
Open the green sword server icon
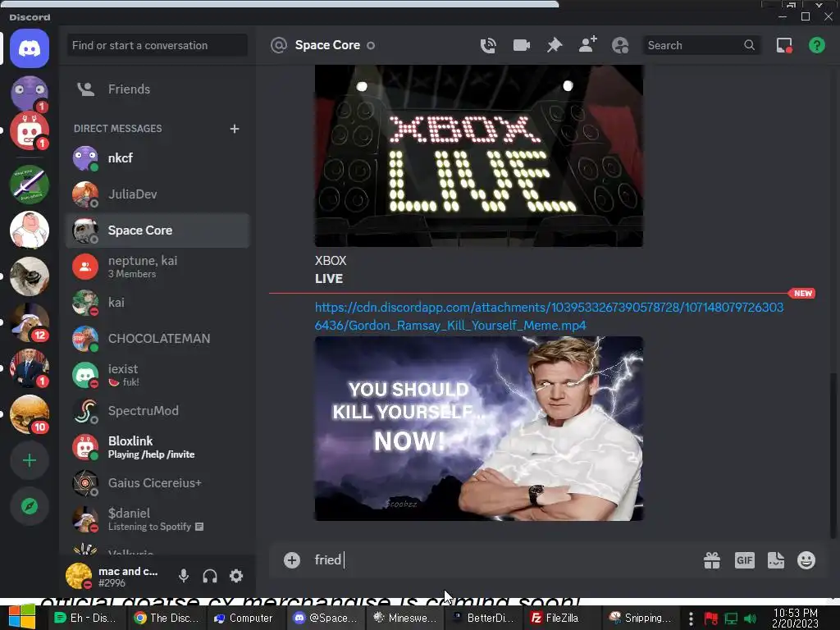tap(30, 185)
